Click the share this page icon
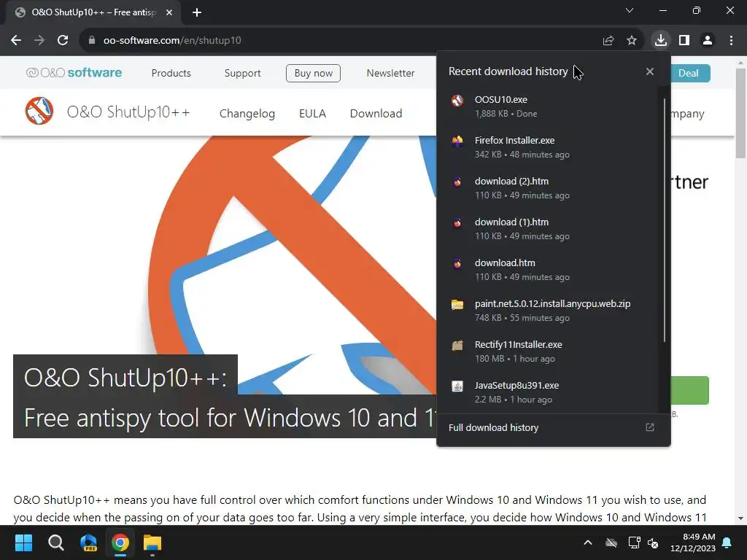 608,41
